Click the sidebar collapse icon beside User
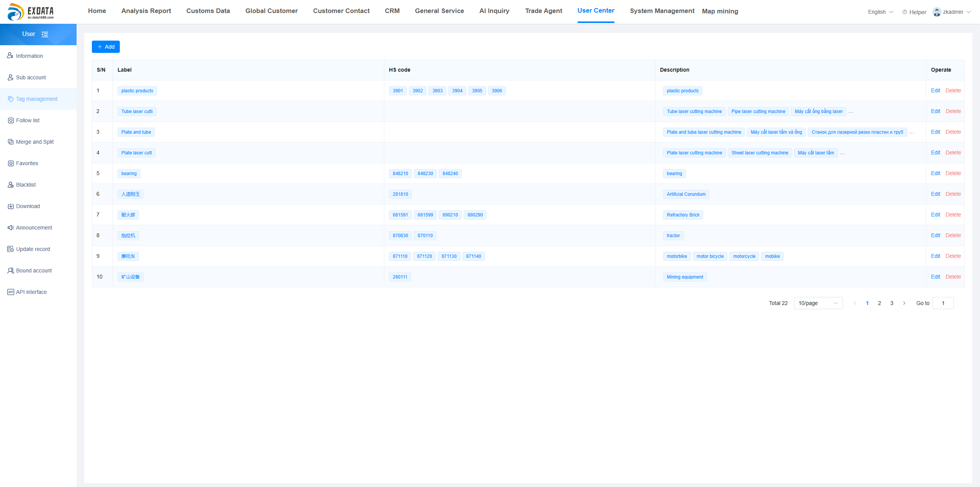The height and width of the screenshot is (487, 980). coord(45,34)
